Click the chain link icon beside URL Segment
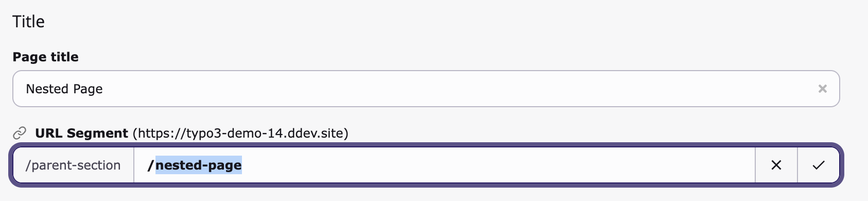Image resolution: width=868 pixels, height=201 pixels. tap(20, 133)
